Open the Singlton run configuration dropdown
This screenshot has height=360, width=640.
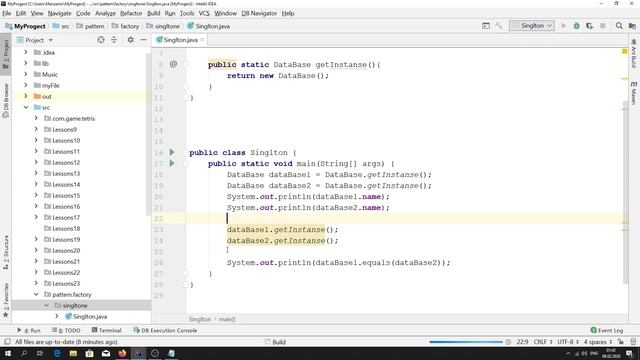532,26
